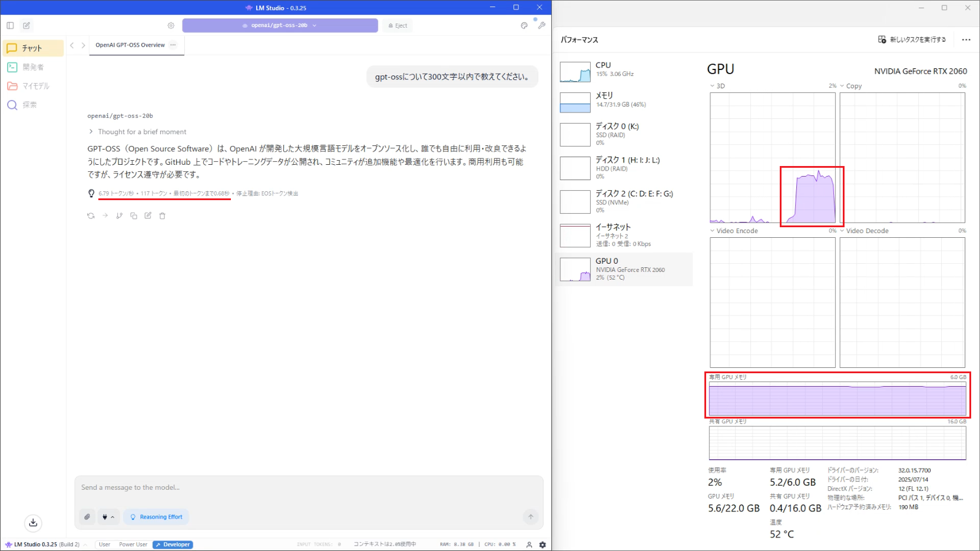This screenshot has height=551, width=980.
Task: Copy the assistant message
Action: point(134,216)
